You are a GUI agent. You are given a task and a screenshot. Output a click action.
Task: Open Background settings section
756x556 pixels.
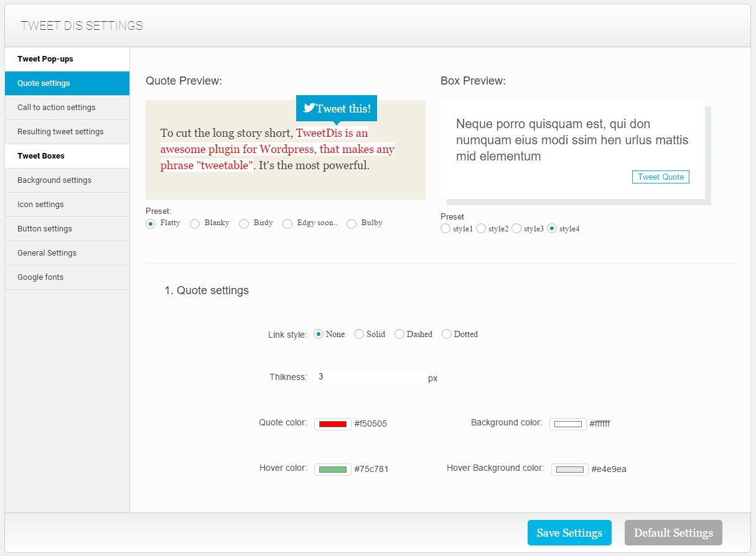[67, 180]
